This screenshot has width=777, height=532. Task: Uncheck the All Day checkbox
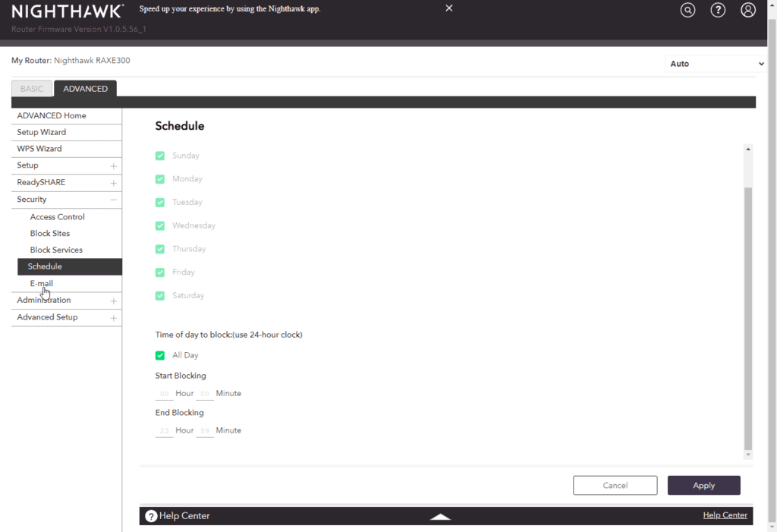coord(160,355)
